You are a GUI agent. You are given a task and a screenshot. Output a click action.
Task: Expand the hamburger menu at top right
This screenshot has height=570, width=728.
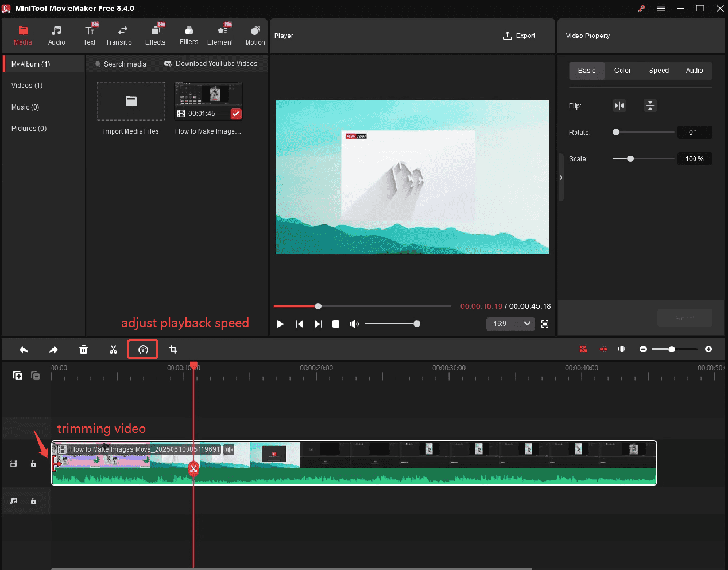pos(661,9)
